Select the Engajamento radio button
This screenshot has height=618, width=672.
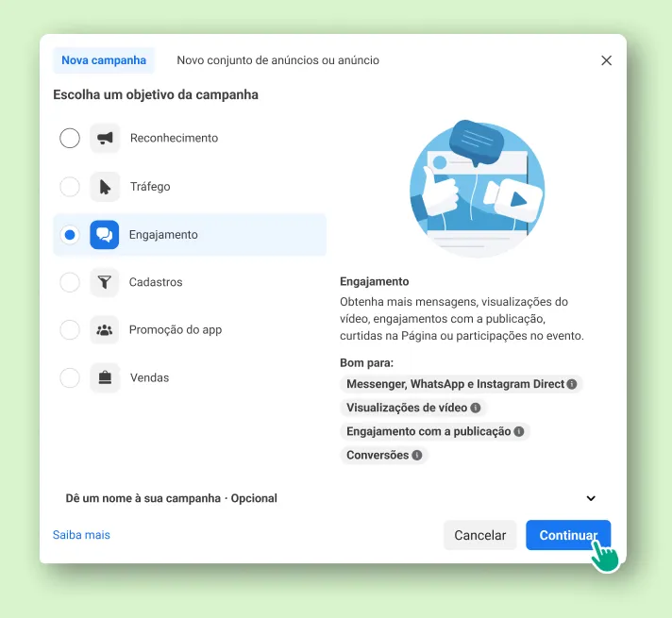click(70, 234)
